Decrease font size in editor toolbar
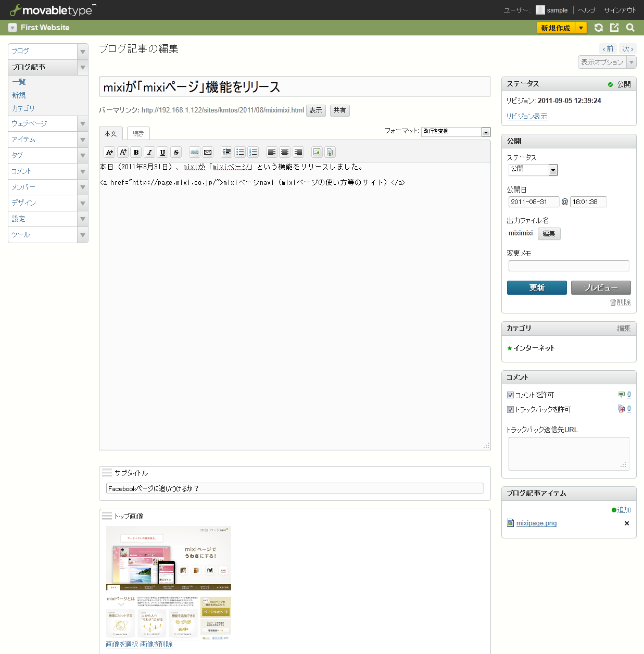This screenshot has height=654, width=644. click(x=109, y=152)
